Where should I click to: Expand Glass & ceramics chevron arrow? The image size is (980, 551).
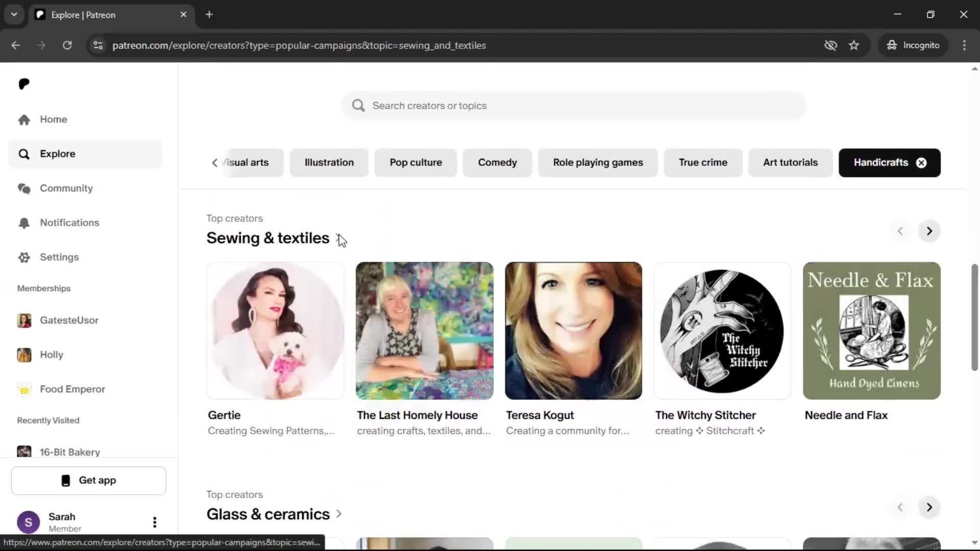coord(339,514)
